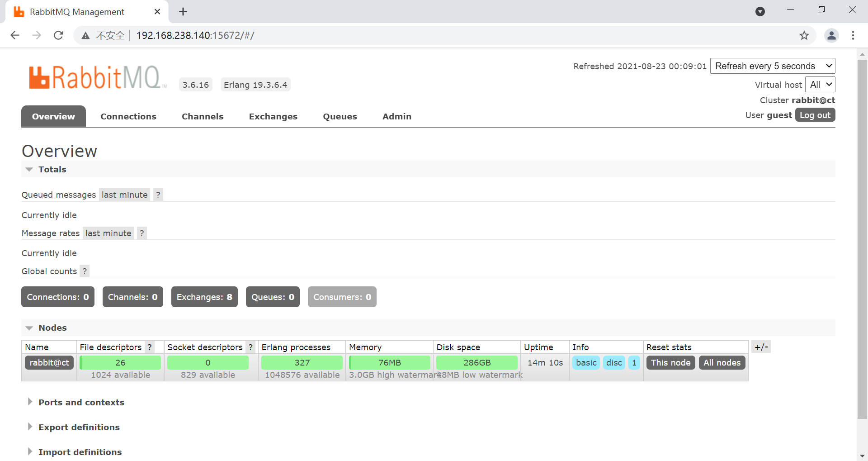Image resolution: width=868 pixels, height=461 pixels.
Task: Open the Virtual host dropdown
Action: [820, 85]
